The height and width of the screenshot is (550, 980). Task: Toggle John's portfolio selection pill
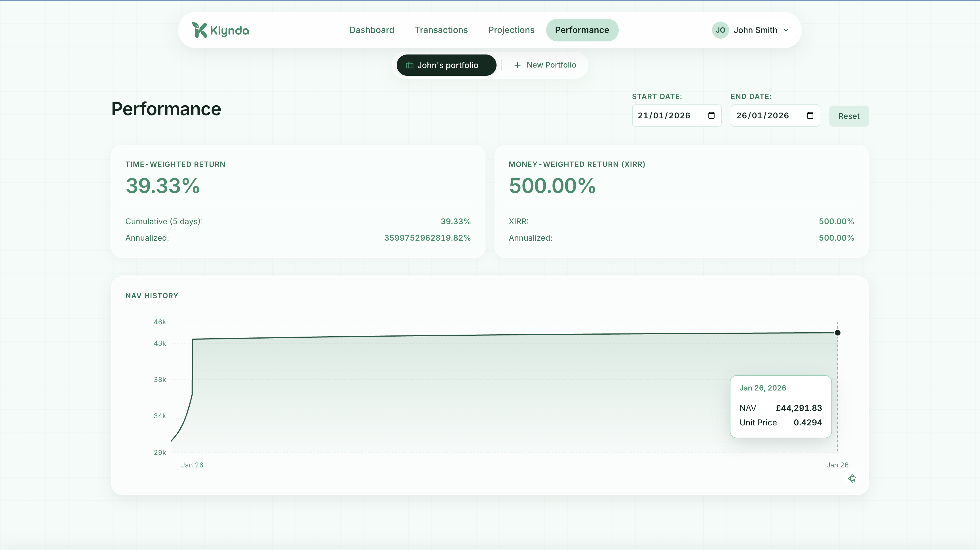click(446, 65)
